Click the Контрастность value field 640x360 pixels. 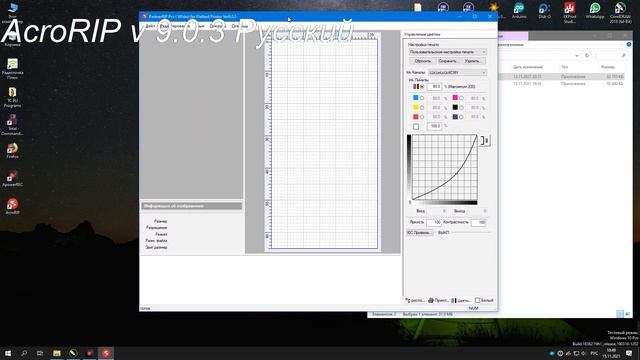coord(478,222)
